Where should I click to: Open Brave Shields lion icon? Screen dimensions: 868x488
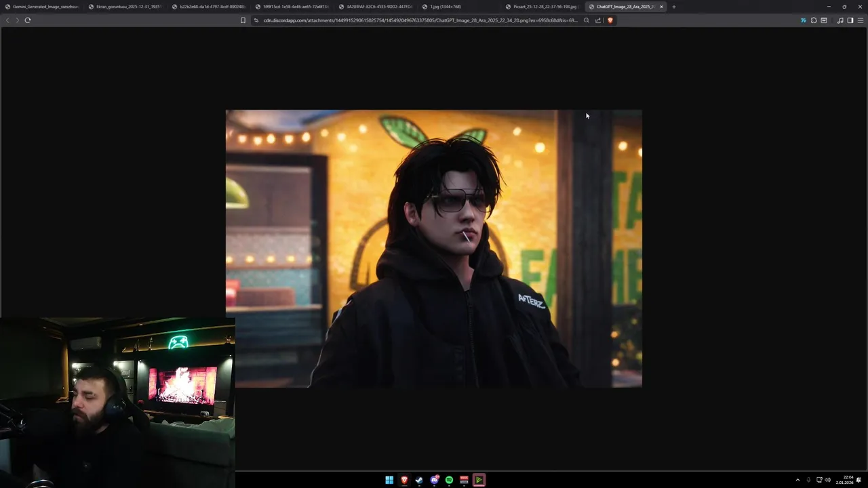610,20
